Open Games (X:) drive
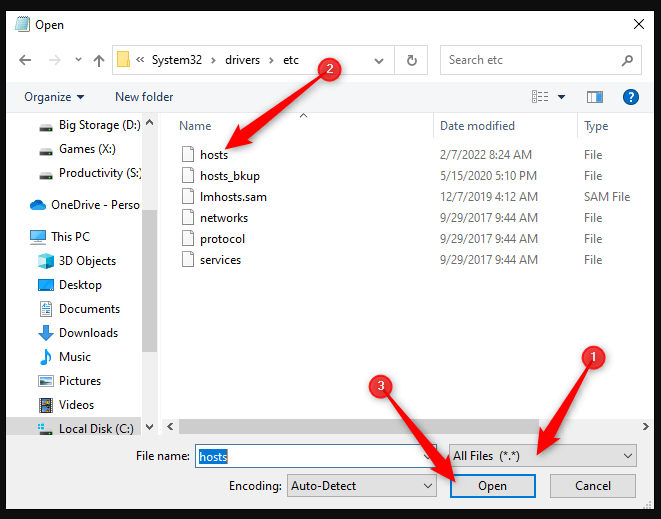Viewport: 661px width, 519px height. click(78, 149)
